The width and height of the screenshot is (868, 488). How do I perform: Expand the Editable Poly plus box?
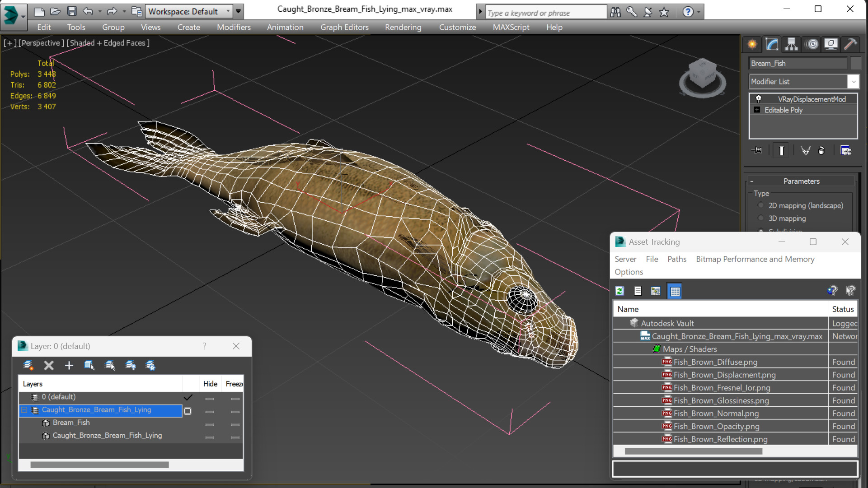757,110
